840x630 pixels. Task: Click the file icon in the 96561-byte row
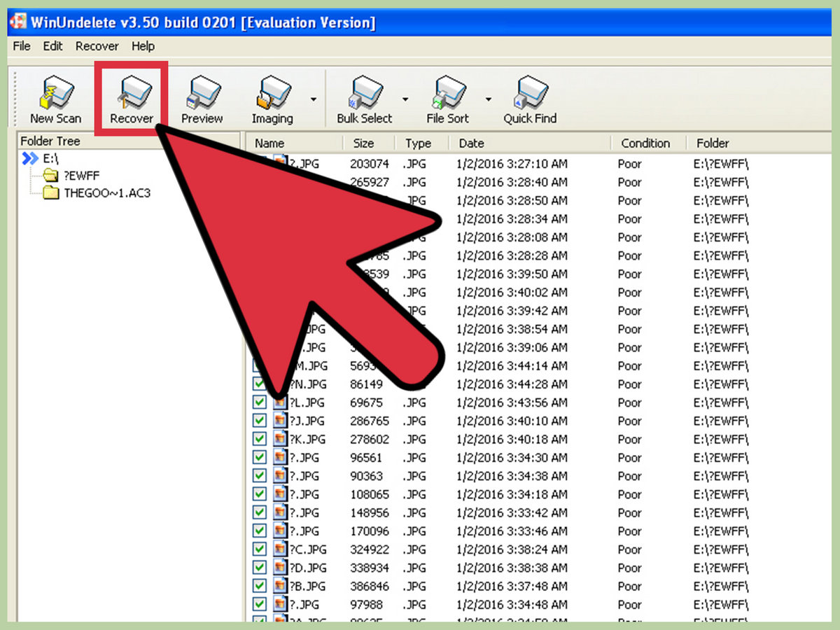pos(280,457)
